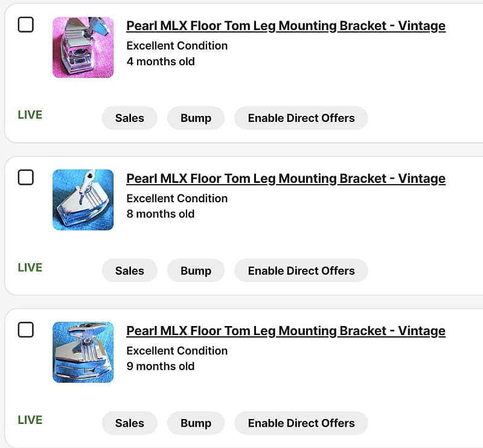Enable Direct Offers on the 4 months old listing

pyautogui.click(x=301, y=118)
